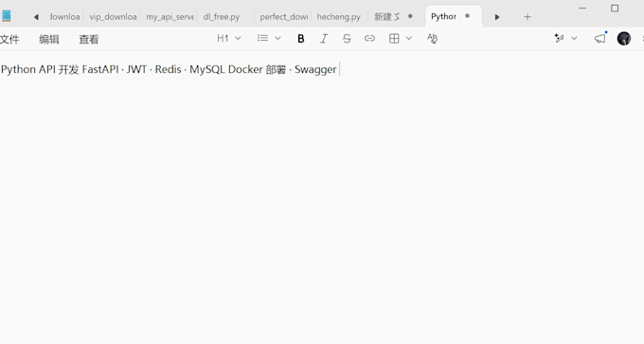The width and height of the screenshot is (644, 344).
Task: Toggle bold formatting
Action: pyautogui.click(x=300, y=39)
